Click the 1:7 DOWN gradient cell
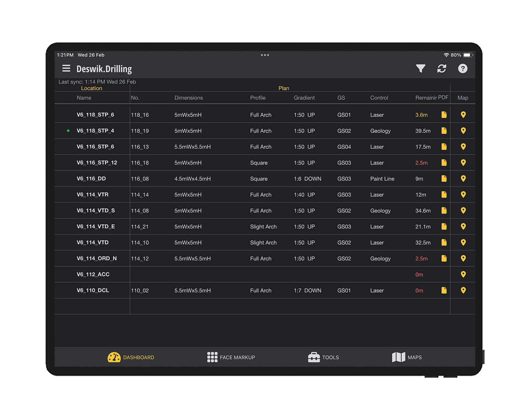Image resolution: width=528 pixels, height=420 pixels. coord(307,290)
